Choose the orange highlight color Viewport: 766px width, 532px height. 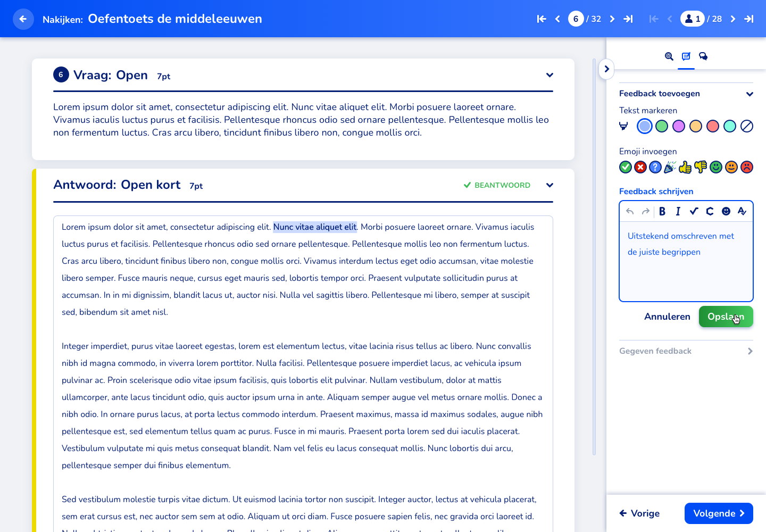696,126
